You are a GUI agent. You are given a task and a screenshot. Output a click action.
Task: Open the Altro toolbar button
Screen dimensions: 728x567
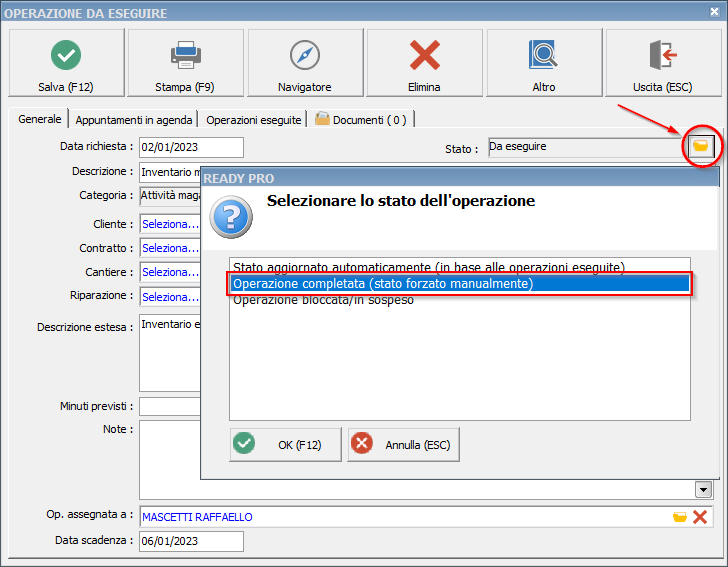pos(544,63)
